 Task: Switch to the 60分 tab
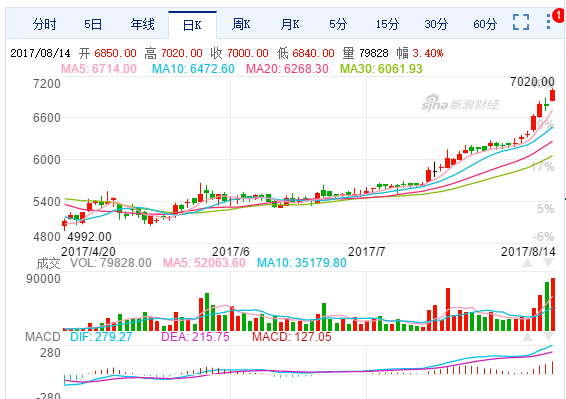click(485, 25)
